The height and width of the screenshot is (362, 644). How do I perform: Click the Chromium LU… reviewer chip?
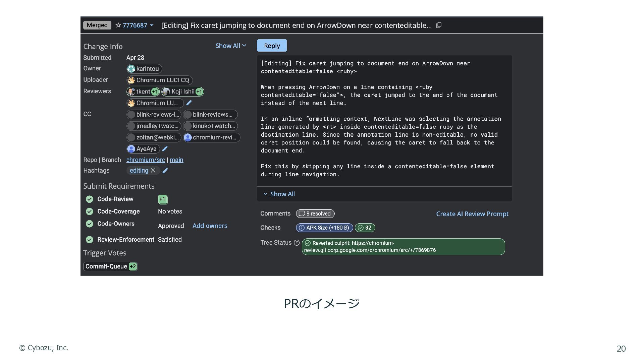pos(155,103)
